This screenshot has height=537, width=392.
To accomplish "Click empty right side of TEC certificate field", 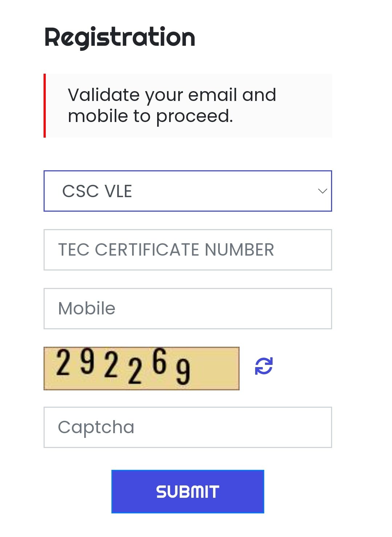I will 305,250.
